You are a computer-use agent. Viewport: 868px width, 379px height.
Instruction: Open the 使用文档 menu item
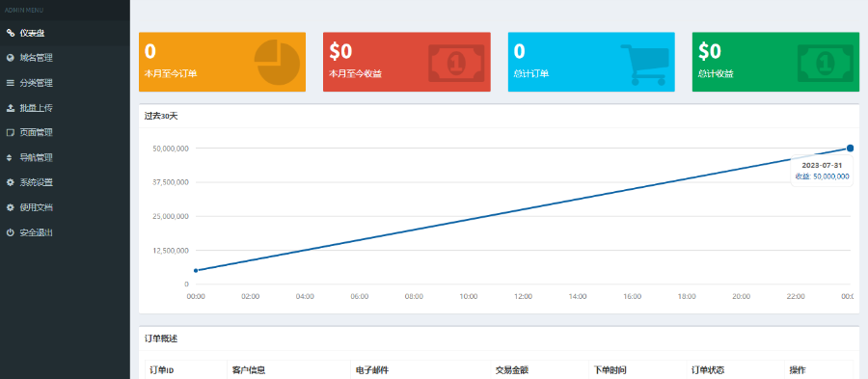pyautogui.click(x=65, y=207)
